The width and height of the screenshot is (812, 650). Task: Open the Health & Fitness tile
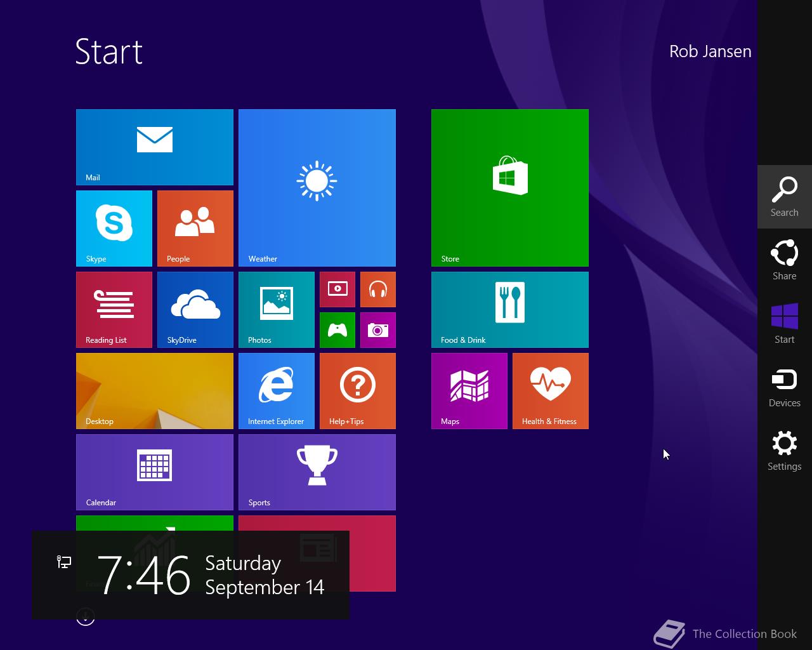click(x=551, y=391)
